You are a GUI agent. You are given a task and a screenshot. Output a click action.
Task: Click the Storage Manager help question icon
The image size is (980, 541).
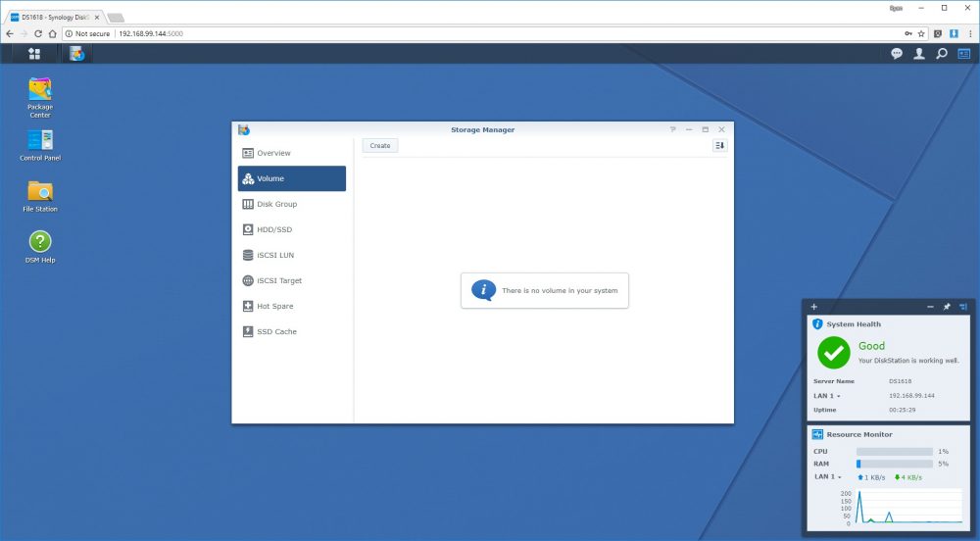tap(672, 129)
